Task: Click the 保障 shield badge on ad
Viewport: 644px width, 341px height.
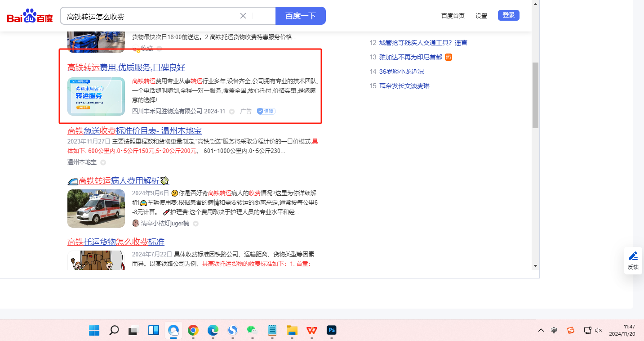Action: 266,111
